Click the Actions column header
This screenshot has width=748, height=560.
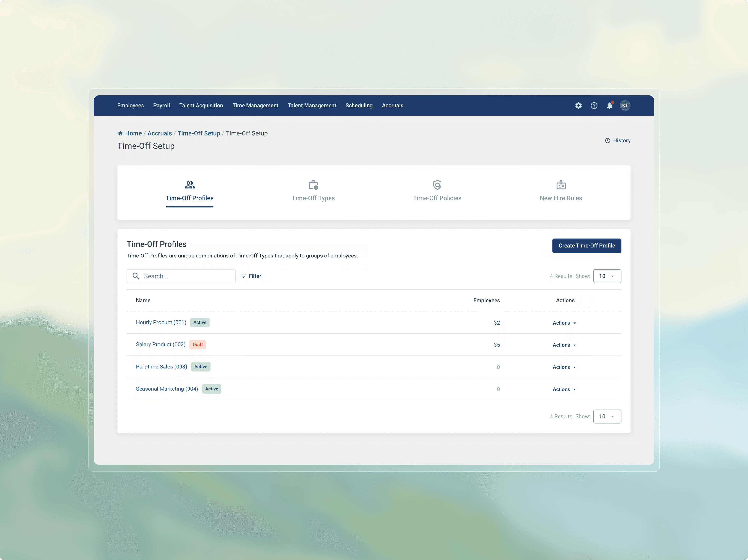(x=565, y=300)
